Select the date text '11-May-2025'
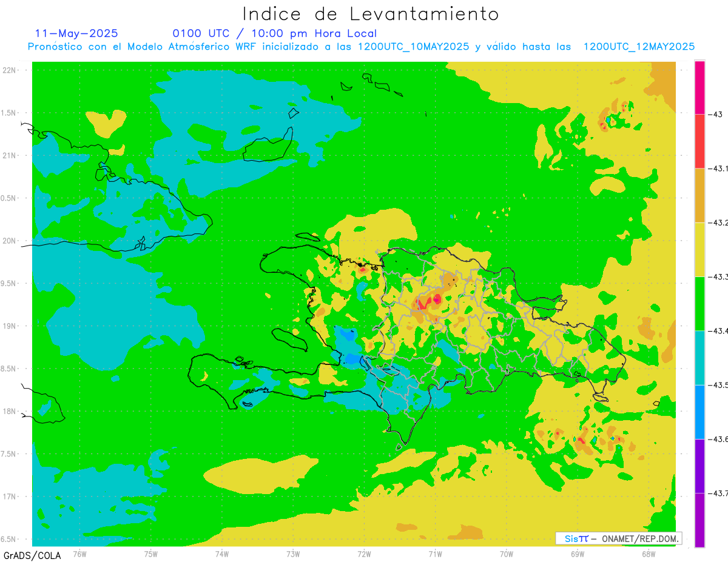The width and height of the screenshot is (728, 562). (76, 33)
